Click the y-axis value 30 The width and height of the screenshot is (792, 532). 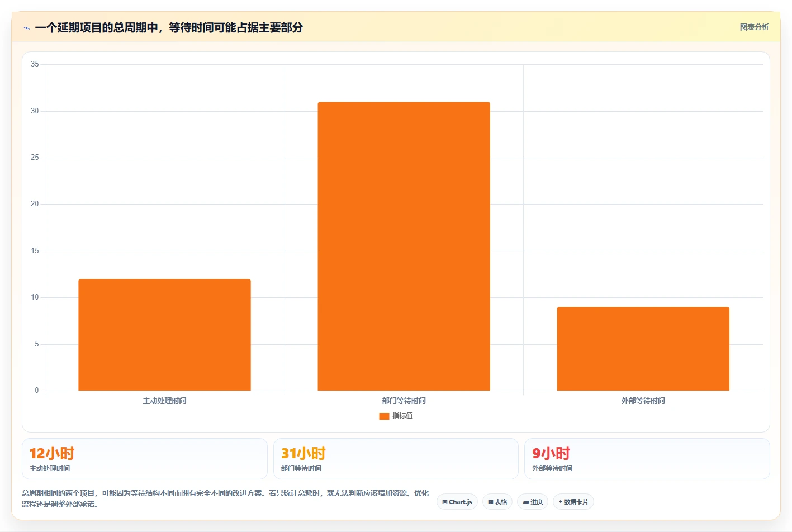pyautogui.click(x=35, y=111)
